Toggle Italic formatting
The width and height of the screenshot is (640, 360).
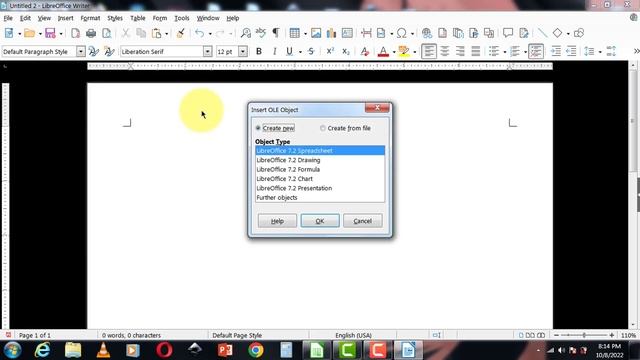click(274, 51)
